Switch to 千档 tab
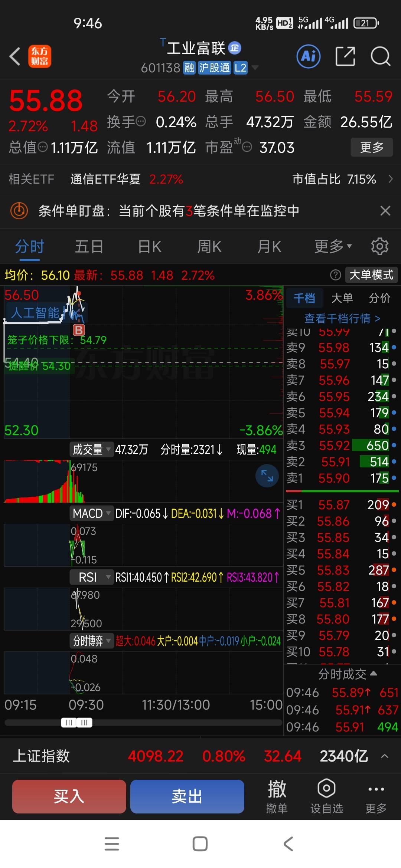The width and height of the screenshot is (401, 868). point(304,298)
